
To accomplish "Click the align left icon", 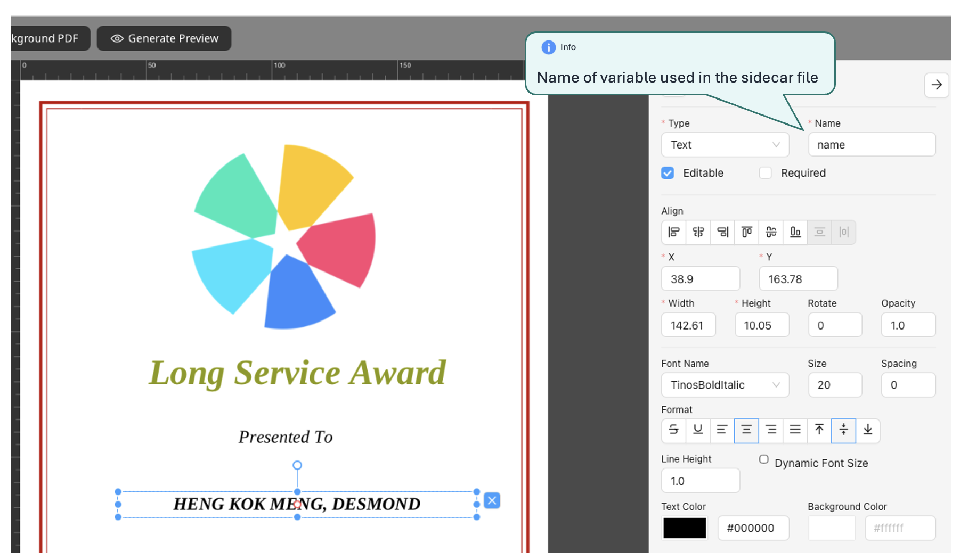I will [674, 232].
